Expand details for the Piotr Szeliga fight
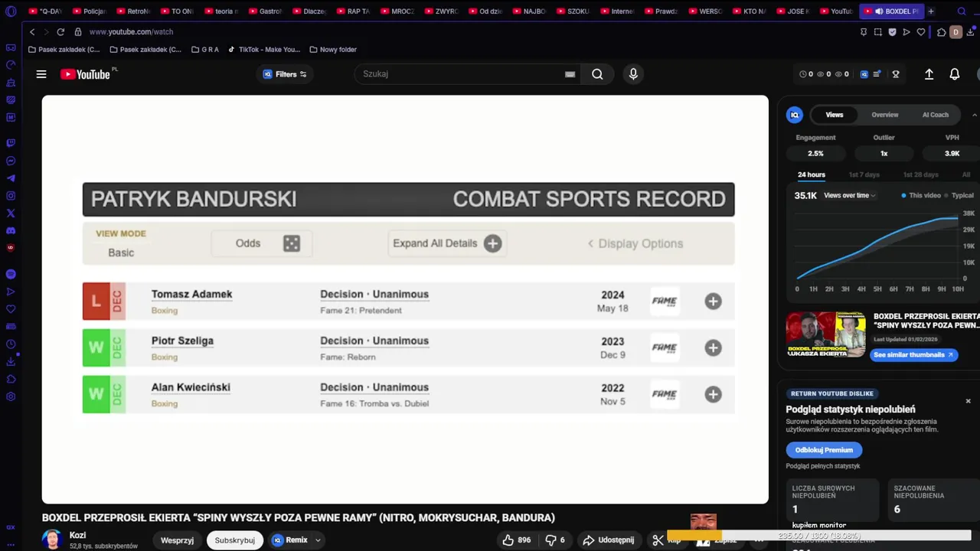 pos(713,348)
